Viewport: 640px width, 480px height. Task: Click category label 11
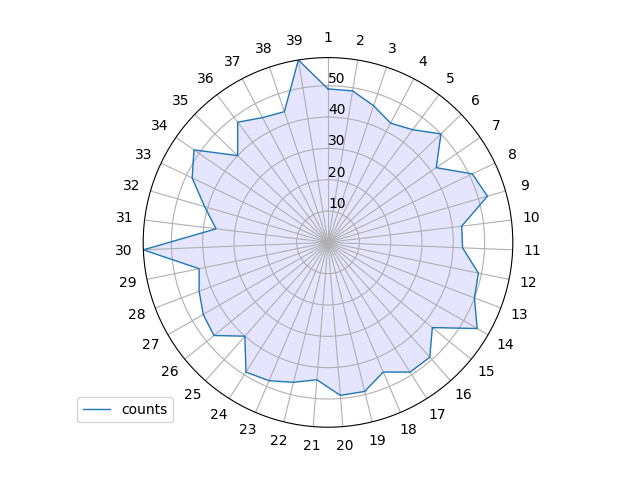532,250
